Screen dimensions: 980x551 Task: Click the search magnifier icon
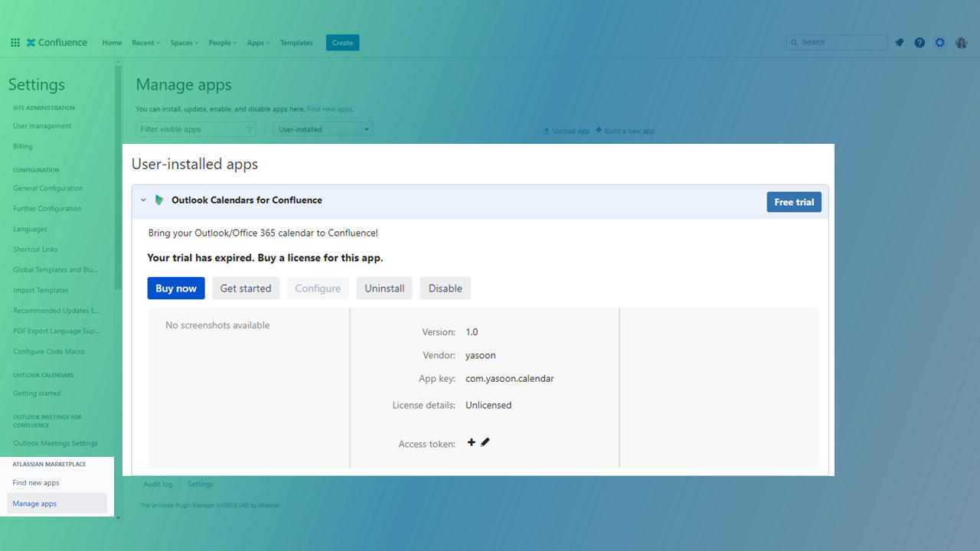click(794, 42)
